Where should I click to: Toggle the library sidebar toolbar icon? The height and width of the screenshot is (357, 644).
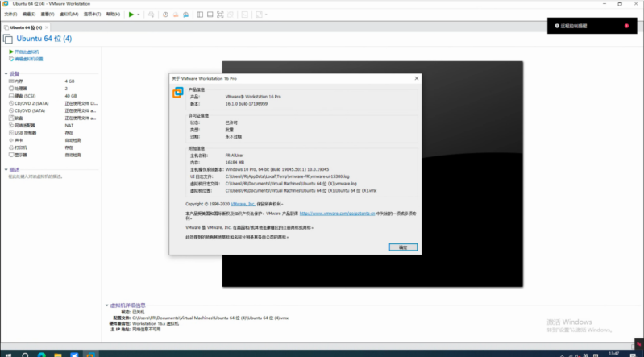200,15
